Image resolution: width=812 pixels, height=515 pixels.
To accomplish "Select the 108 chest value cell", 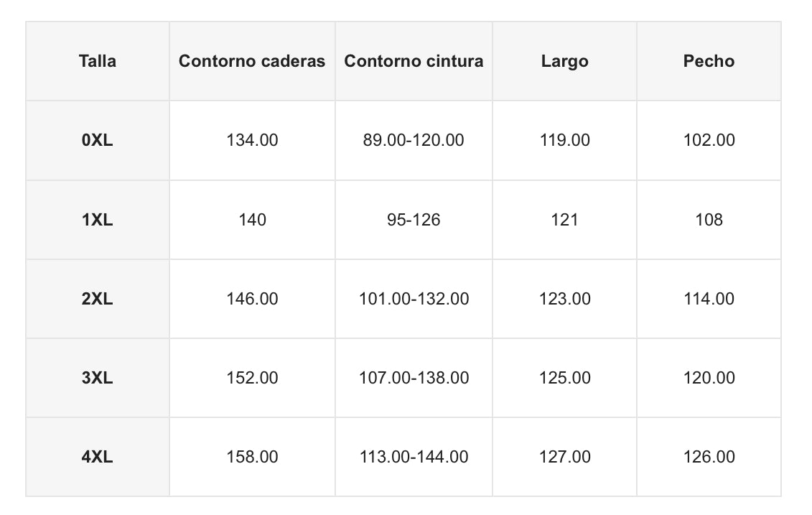I will [x=709, y=220].
